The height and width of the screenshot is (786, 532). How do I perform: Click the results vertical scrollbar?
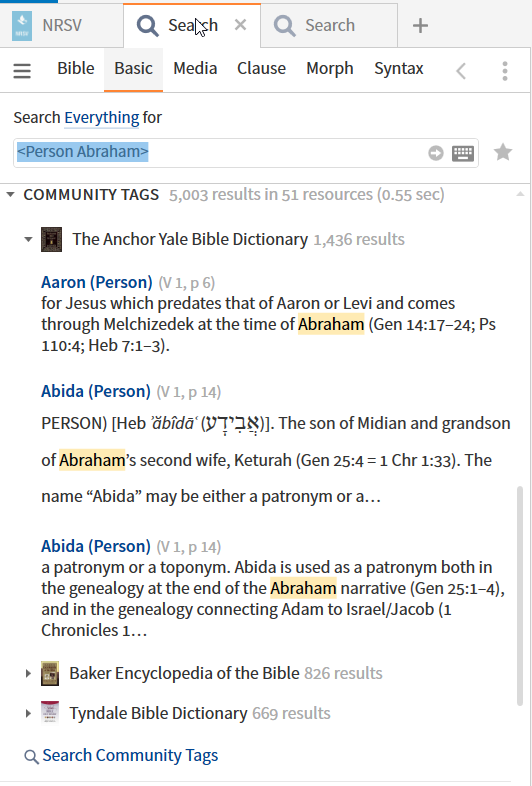coord(520,596)
